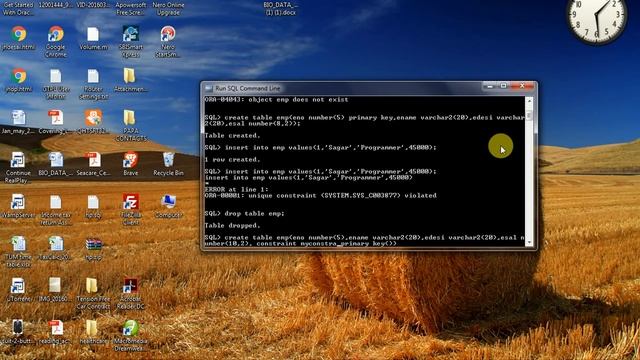Screen dimensions: 640x360
Task: Select the healthcare folder icon
Action: pyautogui.click(x=92, y=328)
